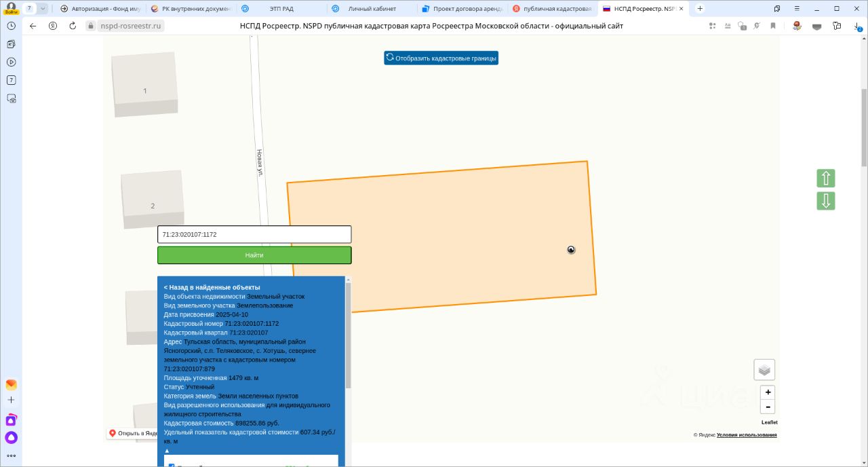Viewport: 868px width, 467px height.
Task: Switch to the ЭТП РАД tab
Action: click(280, 9)
